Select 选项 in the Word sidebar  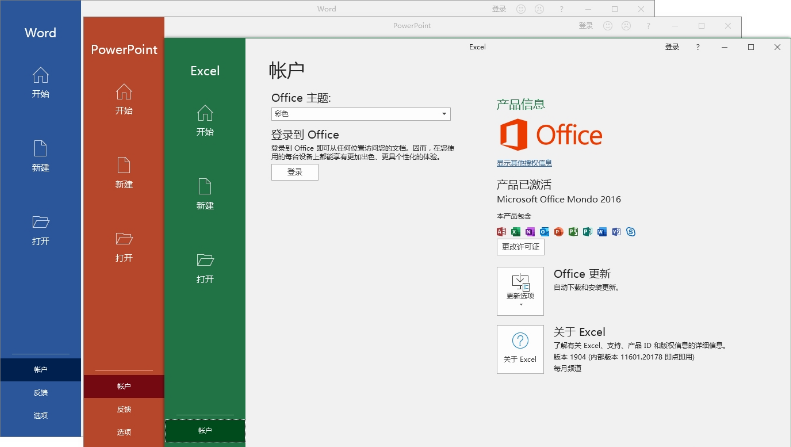point(40,415)
